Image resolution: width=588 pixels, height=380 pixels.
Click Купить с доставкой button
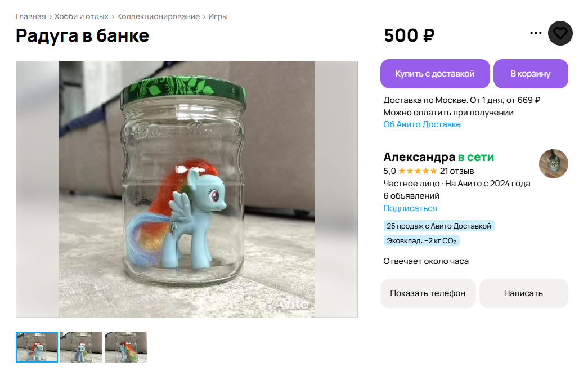coord(435,74)
